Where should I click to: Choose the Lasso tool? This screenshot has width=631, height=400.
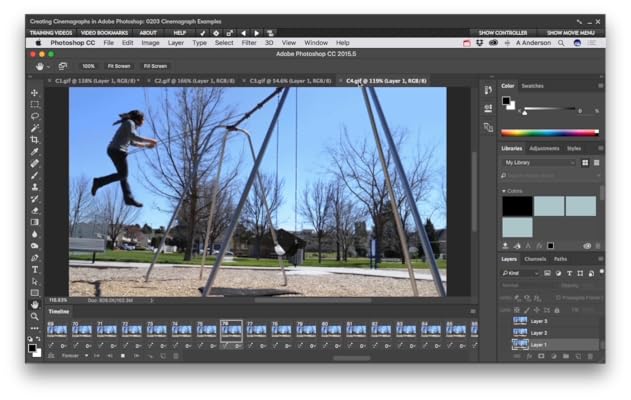click(35, 116)
